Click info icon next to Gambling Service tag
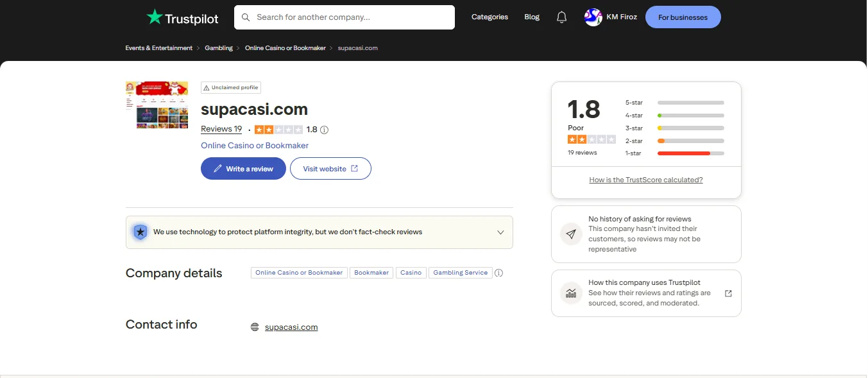The width and height of the screenshot is (868, 378). 499,273
